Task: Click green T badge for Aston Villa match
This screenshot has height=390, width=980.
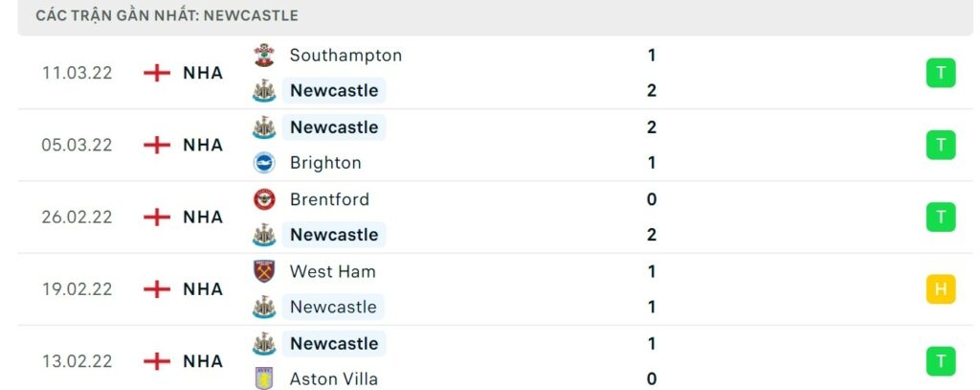Action: coord(941,361)
